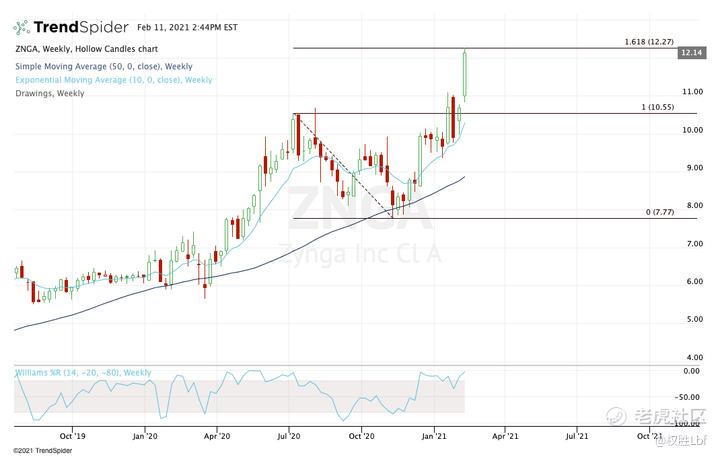Click the dashed diagonal trend line drawing

coord(345,165)
